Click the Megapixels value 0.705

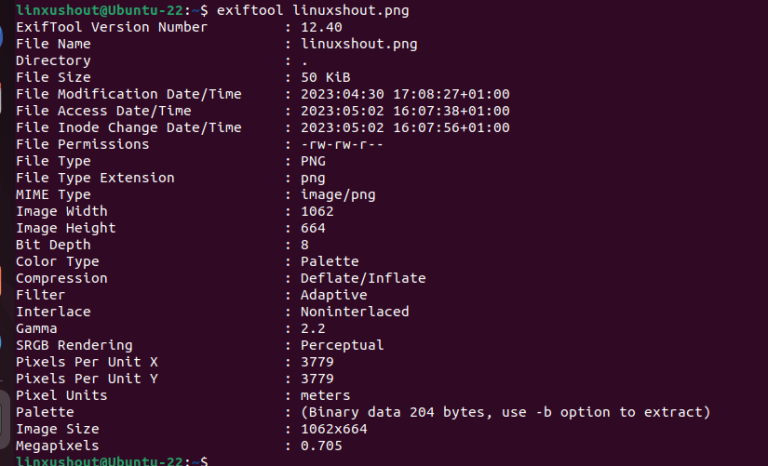pos(321,445)
